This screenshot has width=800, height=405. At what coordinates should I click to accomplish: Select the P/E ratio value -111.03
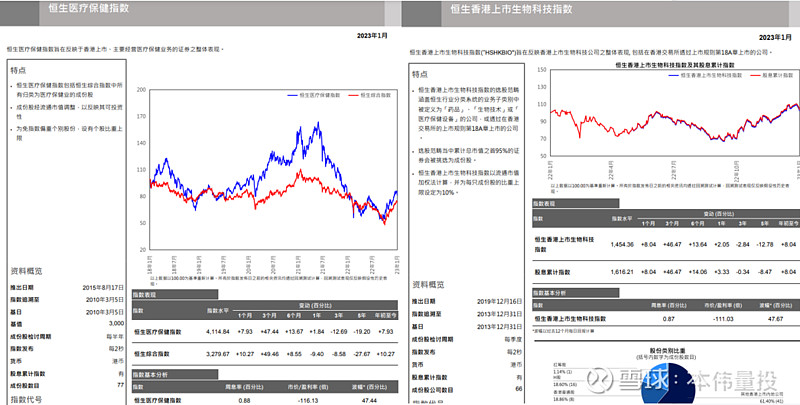click(723, 319)
